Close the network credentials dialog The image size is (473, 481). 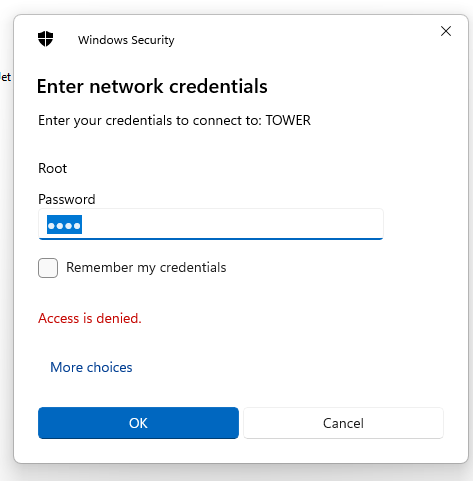(446, 31)
